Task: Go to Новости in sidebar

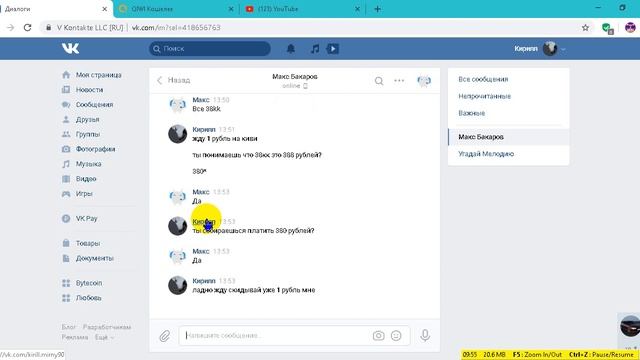Action: coord(89,90)
